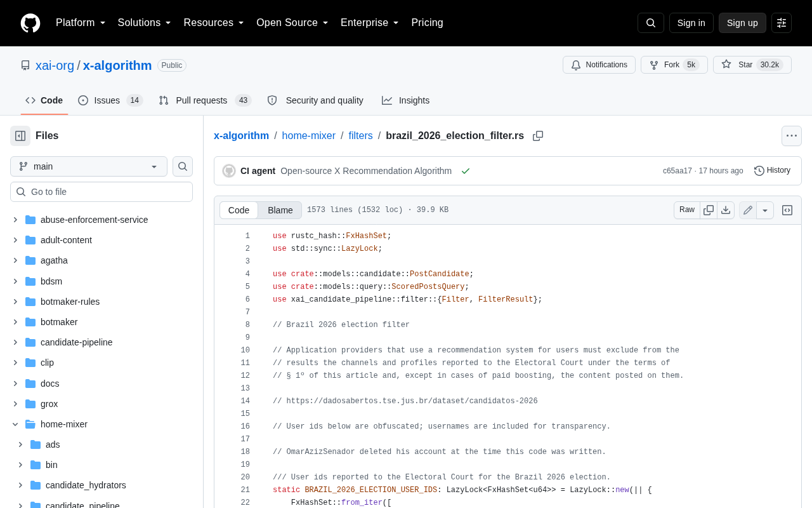Open the Pricing page
The image size is (812, 508).
tap(427, 23)
